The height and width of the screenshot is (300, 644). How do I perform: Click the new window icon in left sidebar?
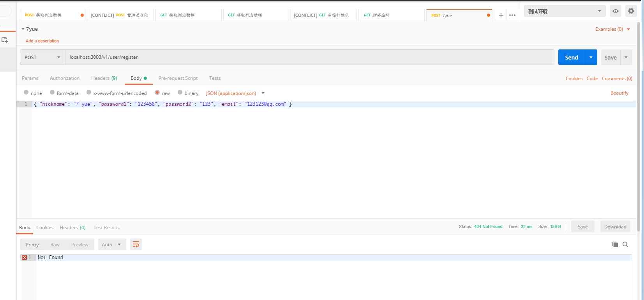[x=5, y=40]
